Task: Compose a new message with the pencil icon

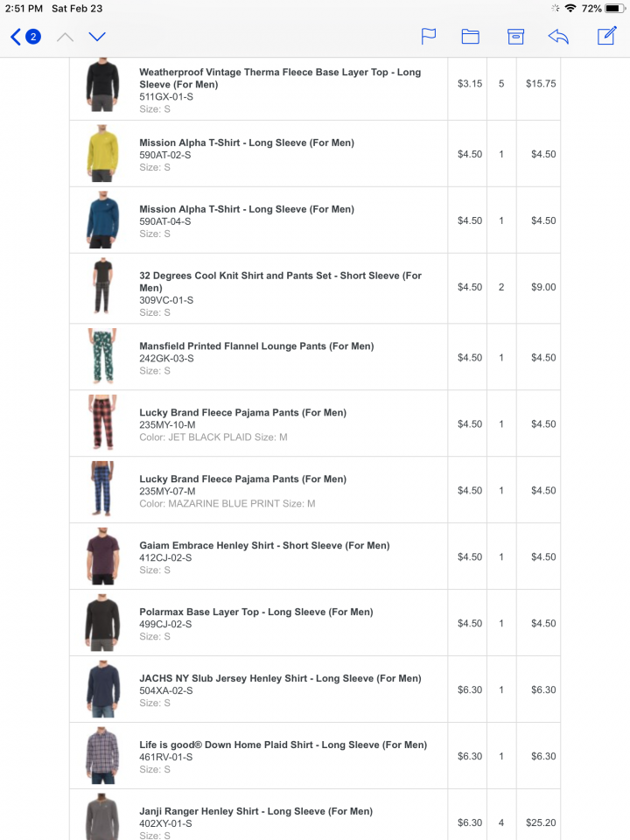Action: click(607, 36)
